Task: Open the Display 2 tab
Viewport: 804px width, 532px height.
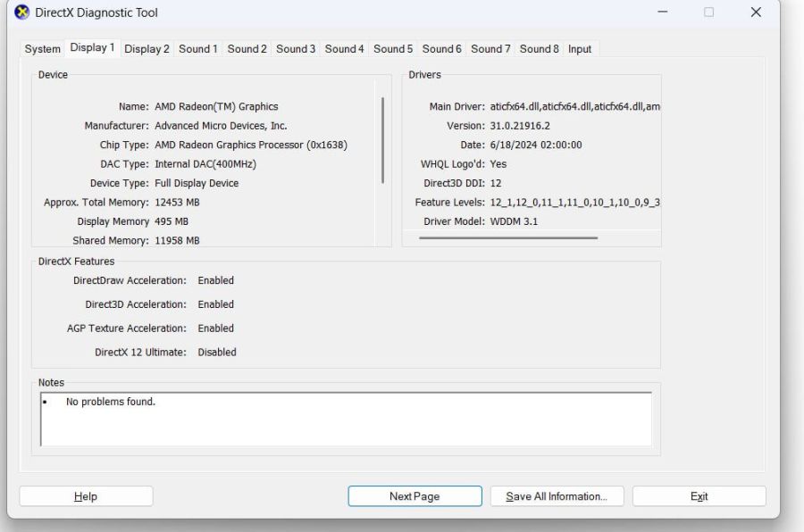Action: pyautogui.click(x=147, y=49)
